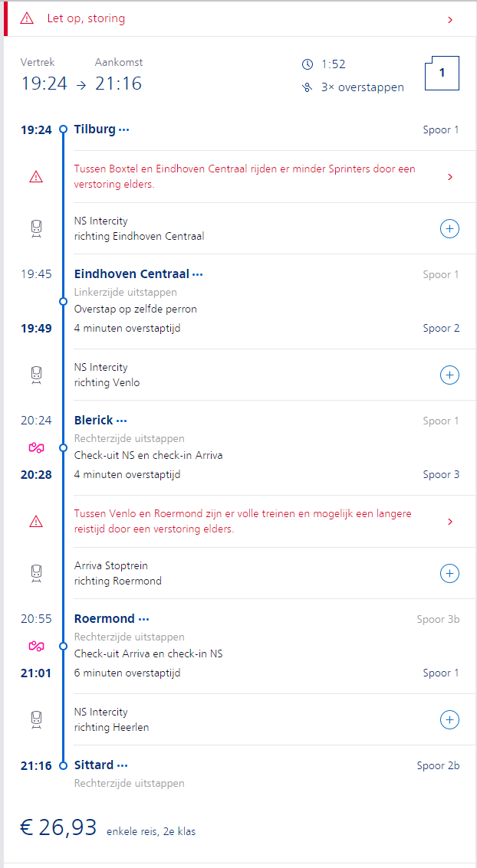
Task: Expand the Venlo–Roermond full trains warning
Action: [449, 522]
